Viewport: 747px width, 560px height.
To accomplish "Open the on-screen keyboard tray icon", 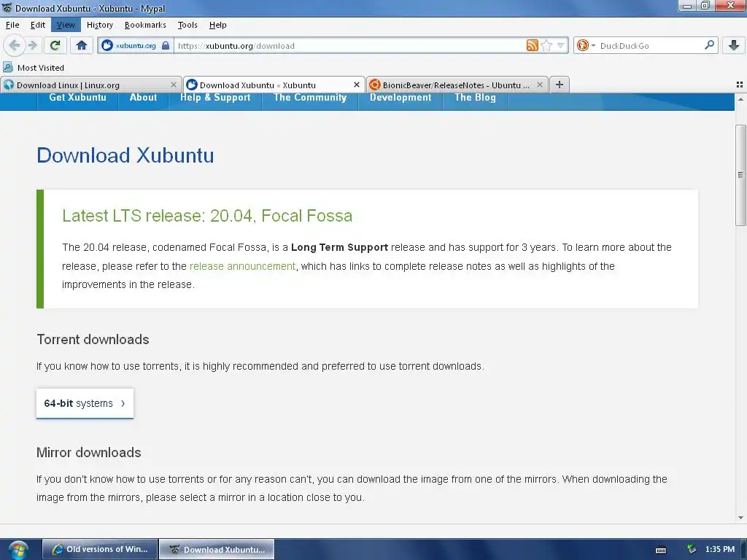I will point(661,550).
